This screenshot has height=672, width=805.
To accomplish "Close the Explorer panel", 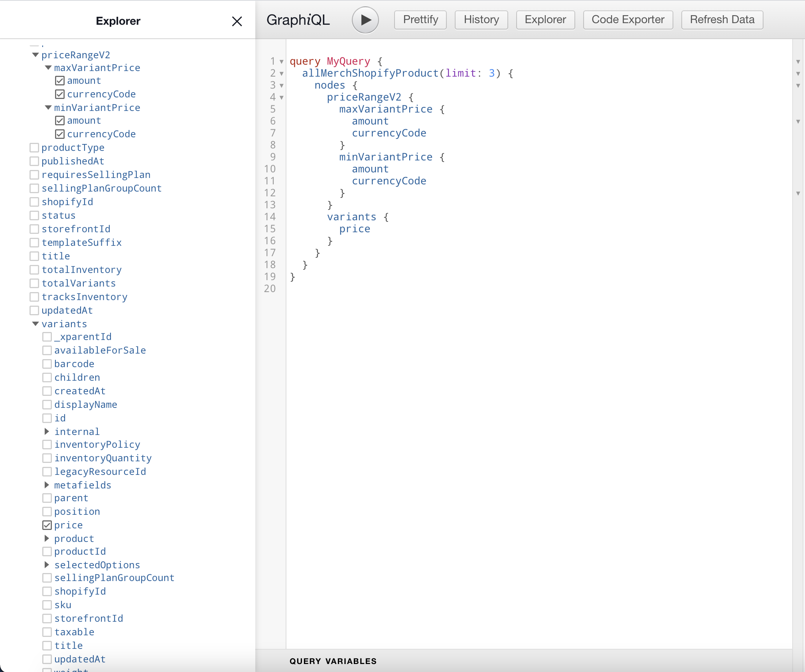I will [237, 21].
